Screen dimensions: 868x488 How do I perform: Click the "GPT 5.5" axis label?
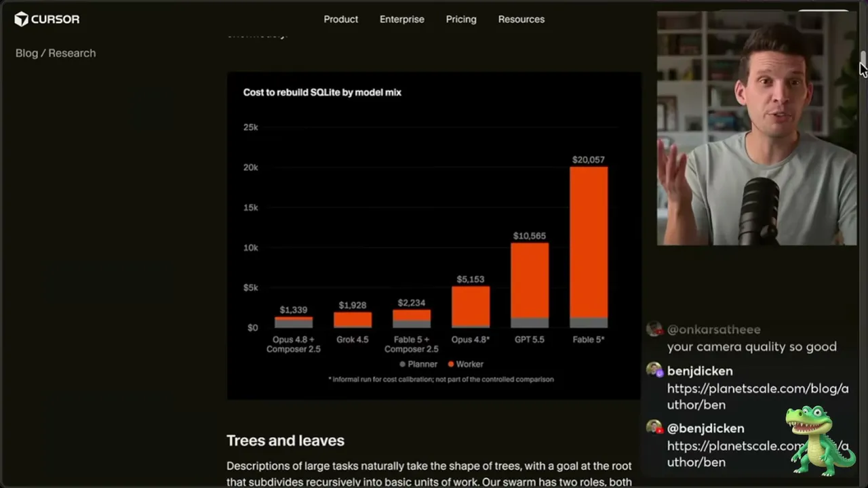click(x=530, y=340)
